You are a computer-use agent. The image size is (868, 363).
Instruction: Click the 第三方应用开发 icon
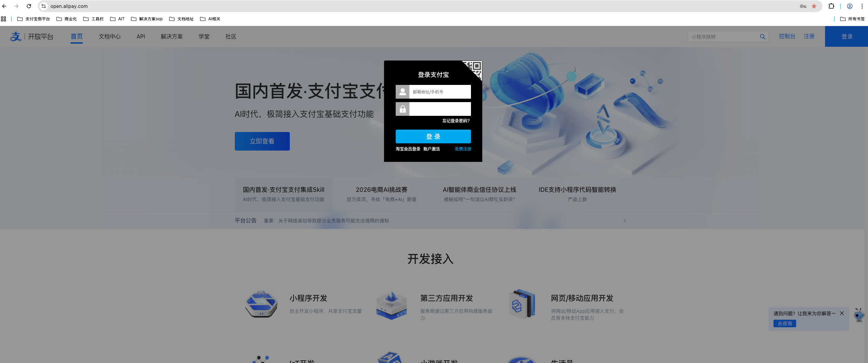[x=391, y=305]
